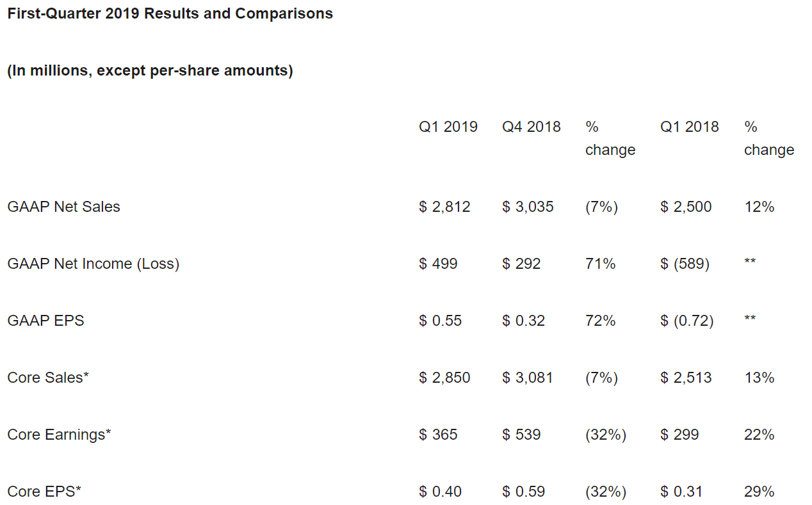The image size is (812, 505).
Task: Click the Core EPS* row label
Action: coord(44,492)
